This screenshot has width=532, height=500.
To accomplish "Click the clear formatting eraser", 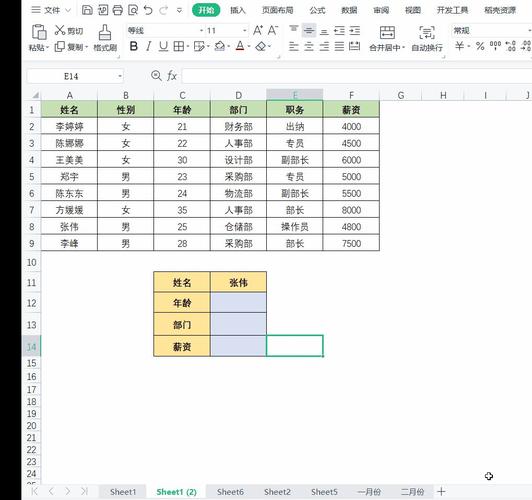I will (x=261, y=46).
